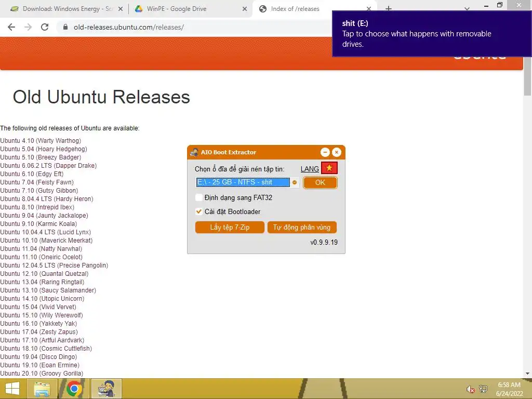Open Ubuntu 12.04.5 LTS (Precise Pangolin)
The width and height of the screenshot is (532, 399).
[x=54, y=265]
